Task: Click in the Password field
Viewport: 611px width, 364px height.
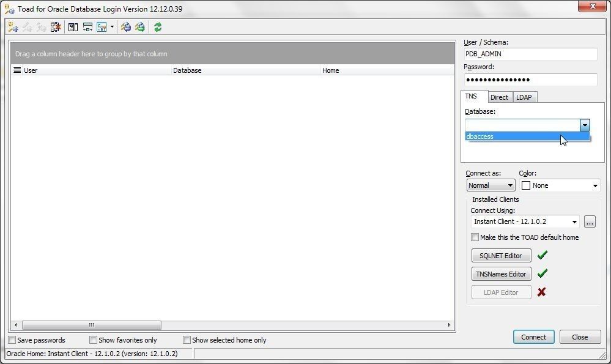Action: coord(530,80)
